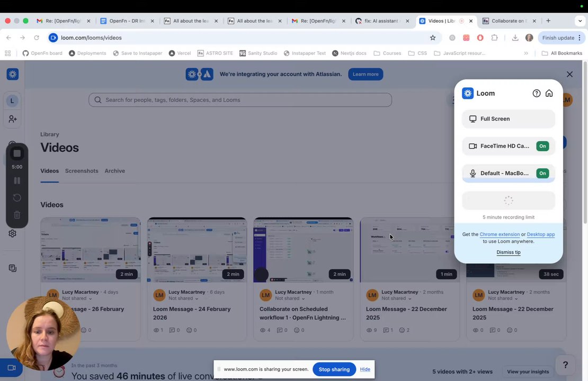Viewport: 588px width, 381px height.
Task: Open sharing dropdown for 24 February video
Action: click(183, 298)
